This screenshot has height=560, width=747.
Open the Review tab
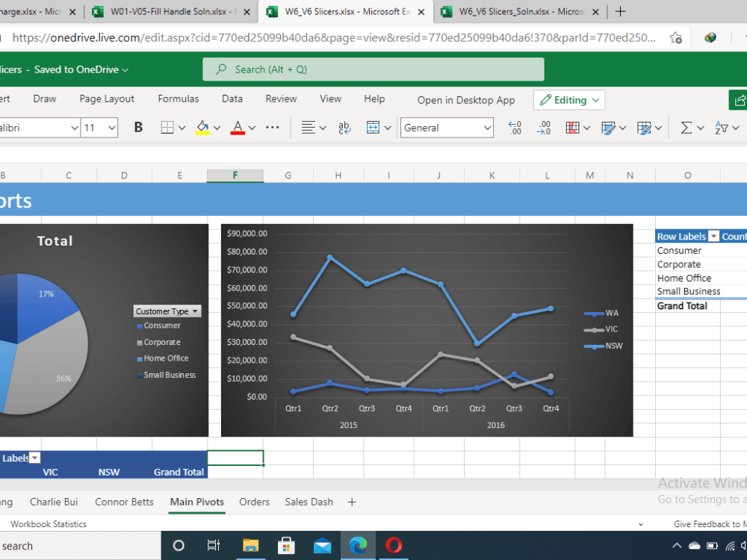[x=281, y=99]
